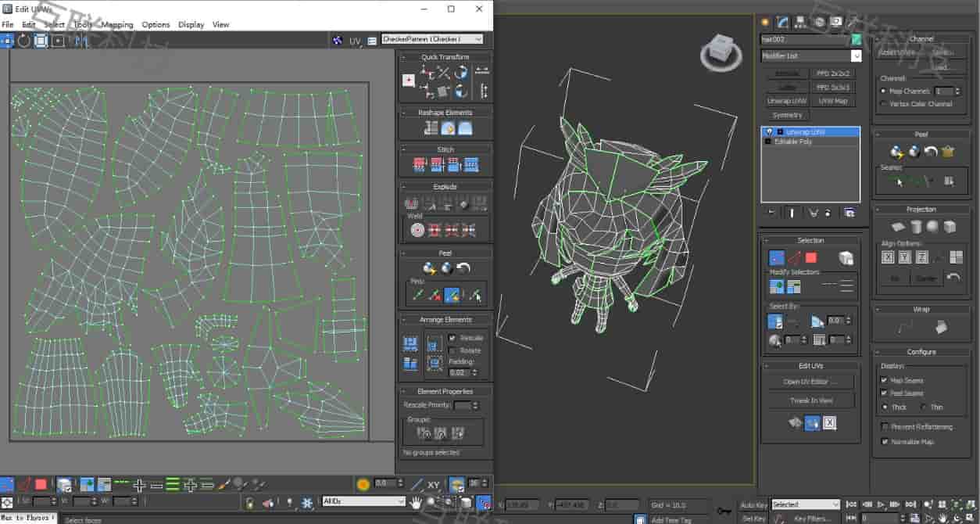Open the File menu in Edit UVWs
The height and width of the screenshot is (524, 980).
click(x=8, y=25)
